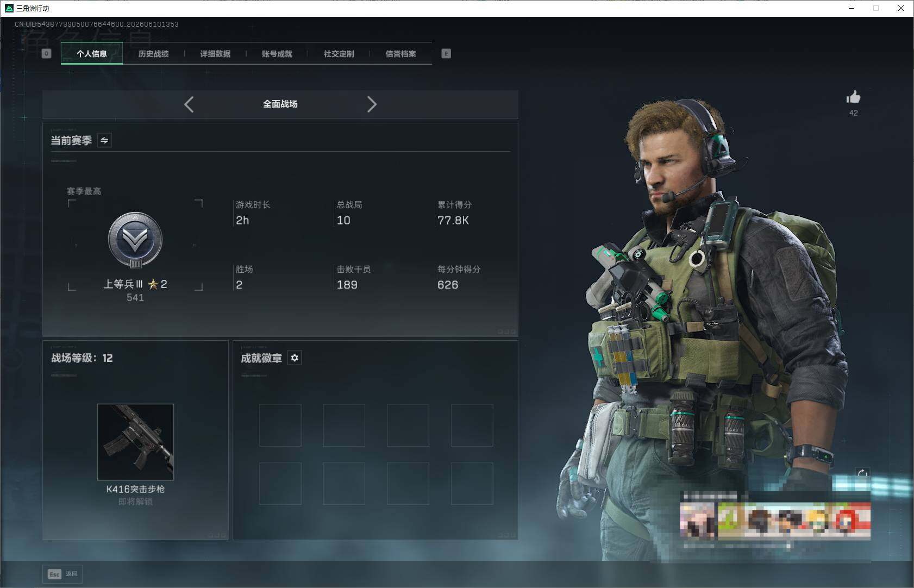914x588 pixels.
Task: Open the 个人信息 tab
Action: 92,54
